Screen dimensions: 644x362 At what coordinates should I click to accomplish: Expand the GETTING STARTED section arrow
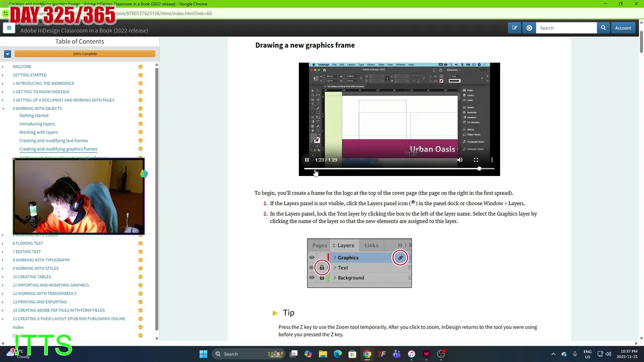(3, 75)
